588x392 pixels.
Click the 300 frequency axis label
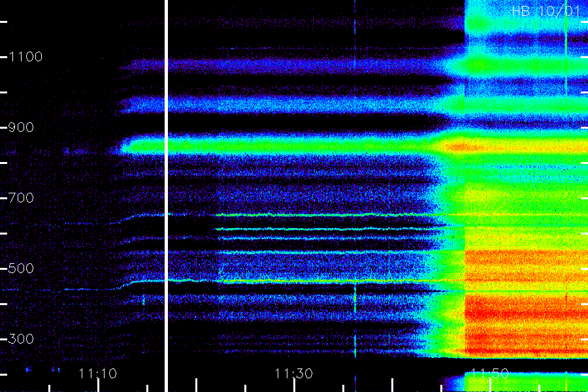[21, 339]
